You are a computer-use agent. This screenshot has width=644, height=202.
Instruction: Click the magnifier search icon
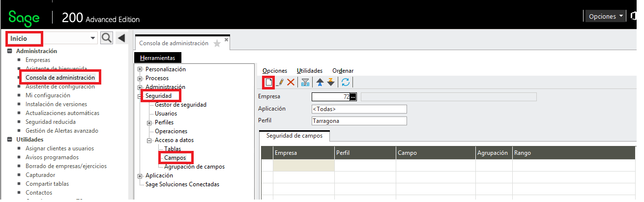[x=107, y=38]
